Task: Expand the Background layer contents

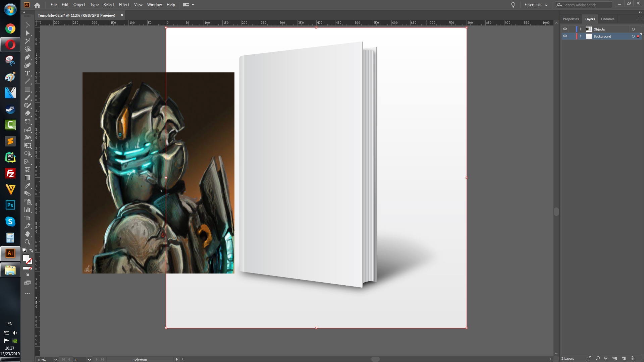Action: (x=581, y=36)
